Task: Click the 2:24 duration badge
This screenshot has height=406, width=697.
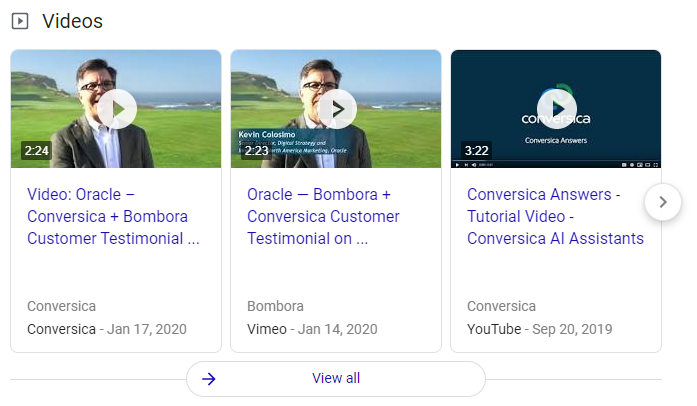Action: coord(37,151)
